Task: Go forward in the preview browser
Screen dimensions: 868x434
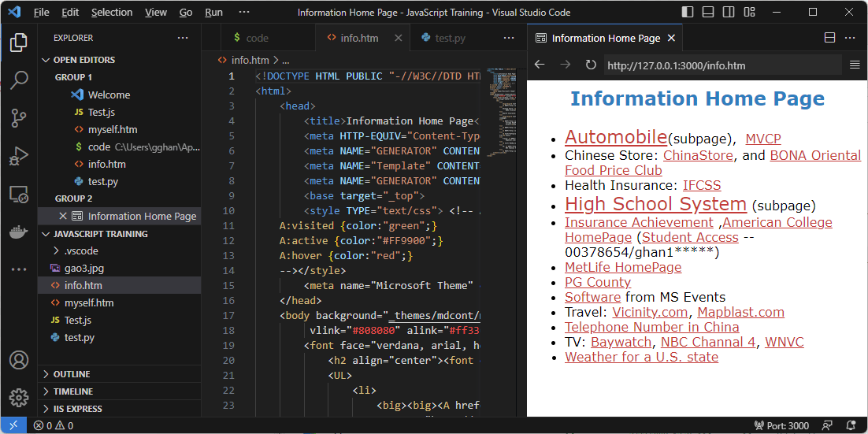Action: (x=566, y=65)
